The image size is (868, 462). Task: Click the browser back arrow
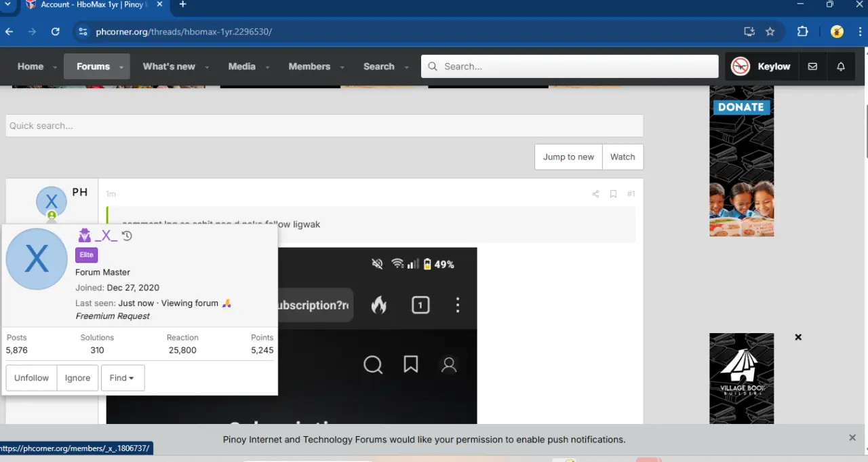(x=9, y=32)
